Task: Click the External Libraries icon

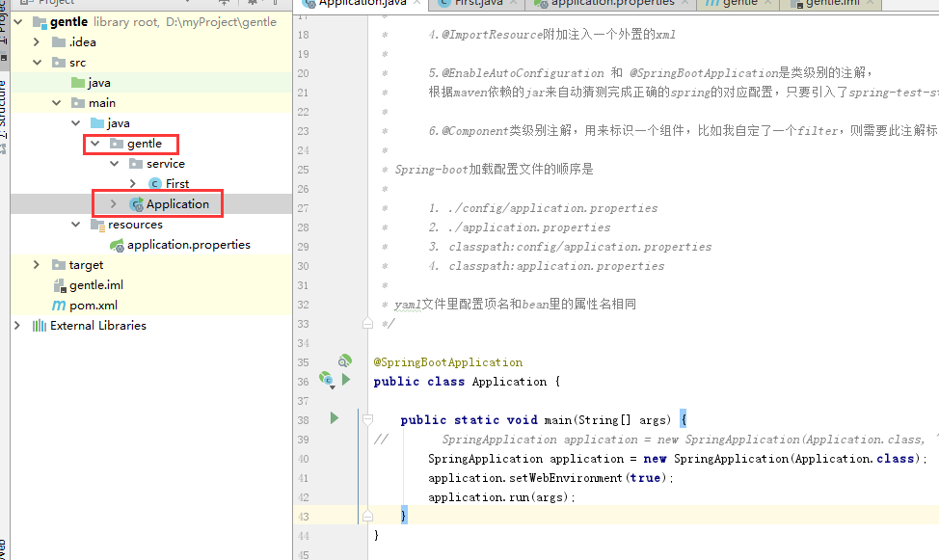Action: (40, 325)
